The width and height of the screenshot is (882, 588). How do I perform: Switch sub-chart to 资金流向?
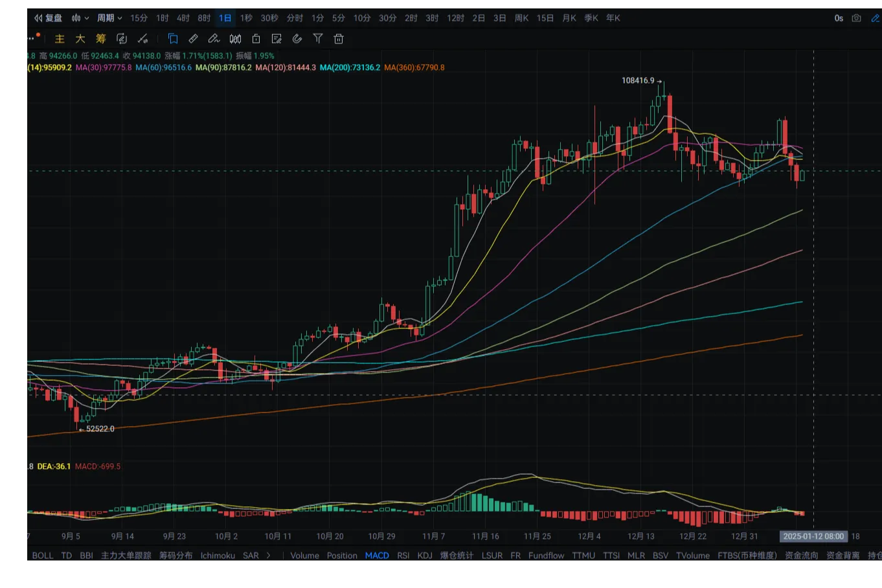pyautogui.click(x=801, y=556)
